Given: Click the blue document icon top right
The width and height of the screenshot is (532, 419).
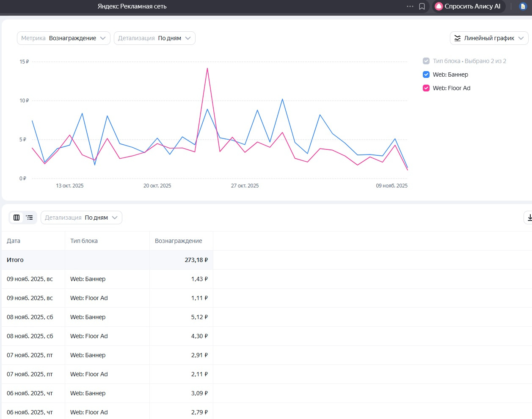Looking at the screenshot, I should (523, 6).
